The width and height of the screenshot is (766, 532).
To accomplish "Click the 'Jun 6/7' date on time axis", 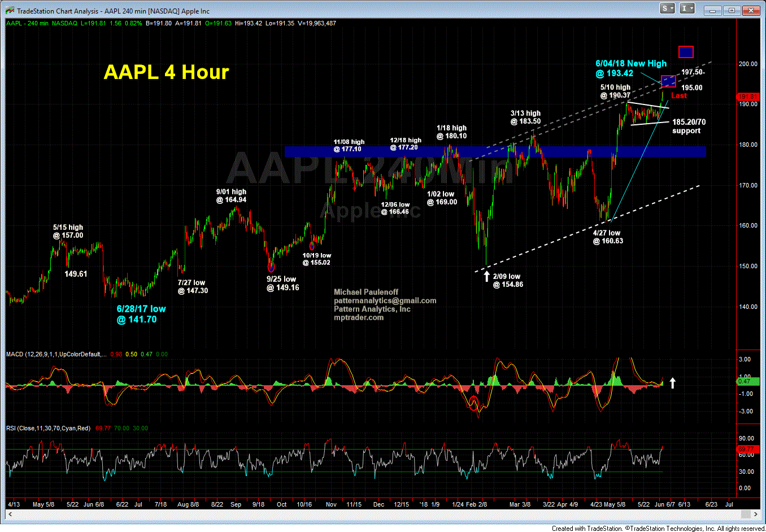I will 664,504.
